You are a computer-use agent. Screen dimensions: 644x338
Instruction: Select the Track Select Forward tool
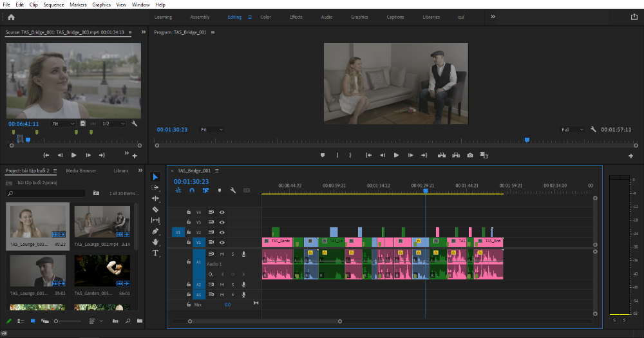(x=155, y=188)
